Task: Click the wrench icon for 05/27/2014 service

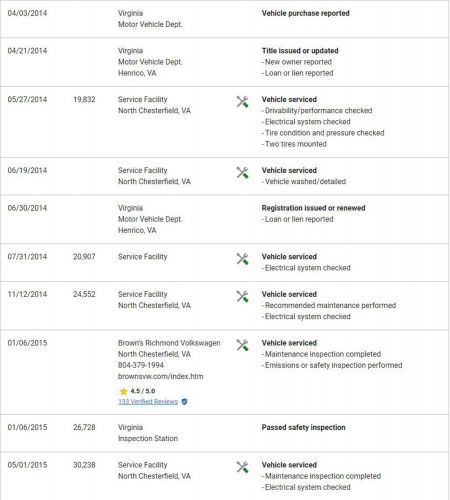Action: (242, 102)
